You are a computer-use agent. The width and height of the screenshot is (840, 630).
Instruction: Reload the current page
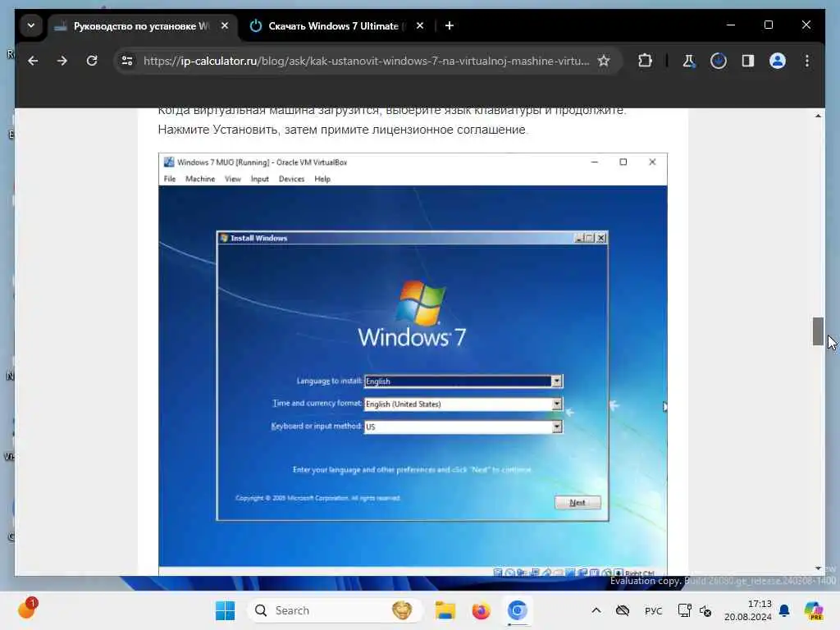pos(92,61)
